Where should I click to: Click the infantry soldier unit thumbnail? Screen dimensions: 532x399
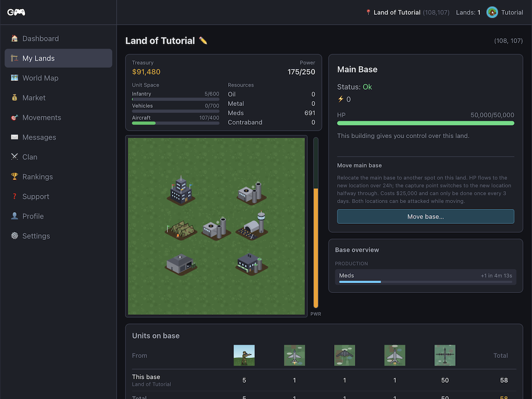tap(244, 355)
